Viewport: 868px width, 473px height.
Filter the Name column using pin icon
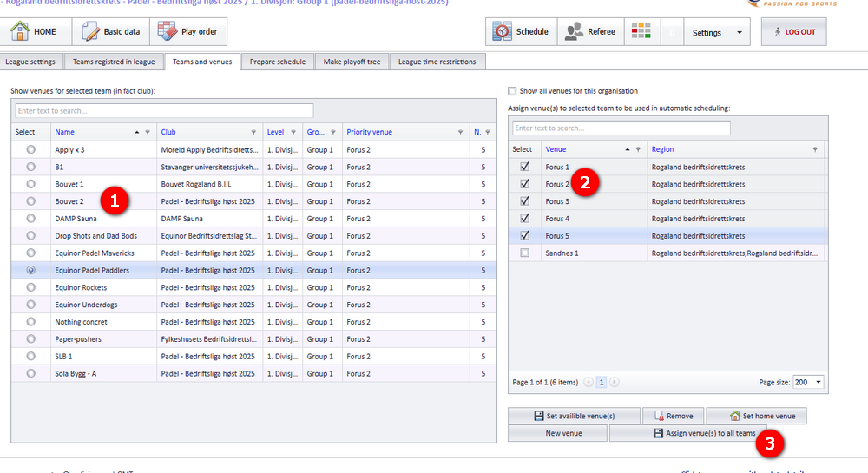(x=148, y=132)
